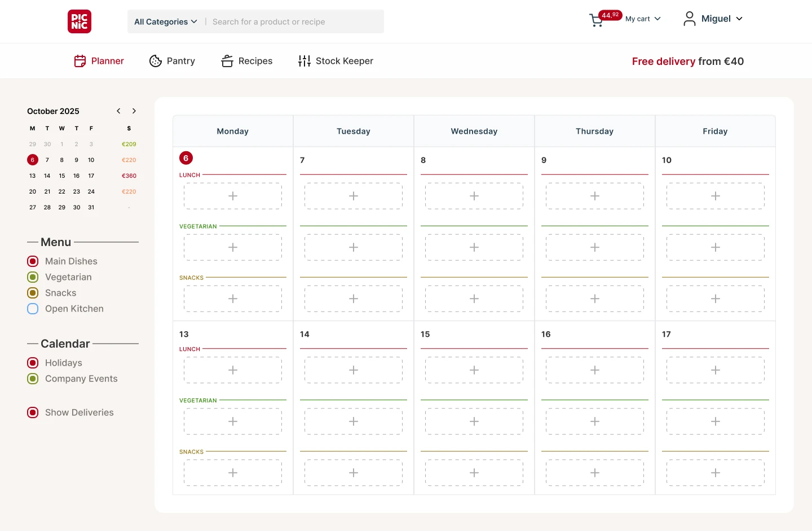Click the user profile icon next to Miguel
This screenshot has height=531, width=812.
[x=689, y=19]
